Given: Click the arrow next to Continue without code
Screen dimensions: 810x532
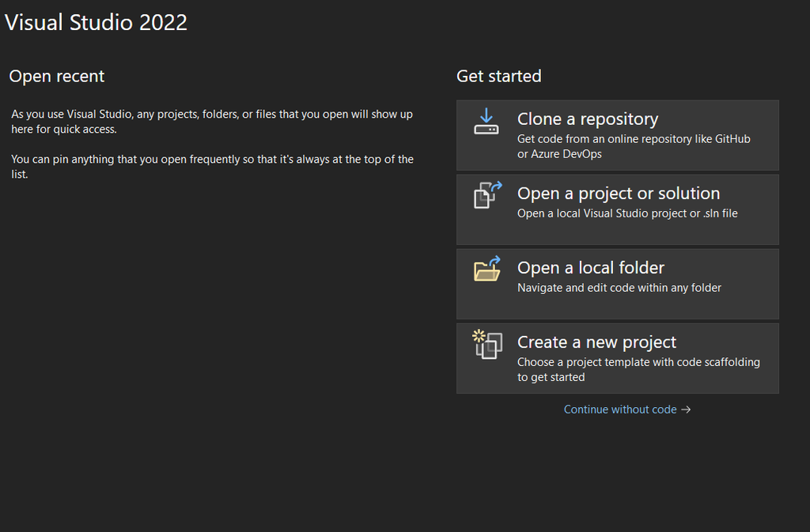Looking at the screenshot, I should (x=686, y=409).
